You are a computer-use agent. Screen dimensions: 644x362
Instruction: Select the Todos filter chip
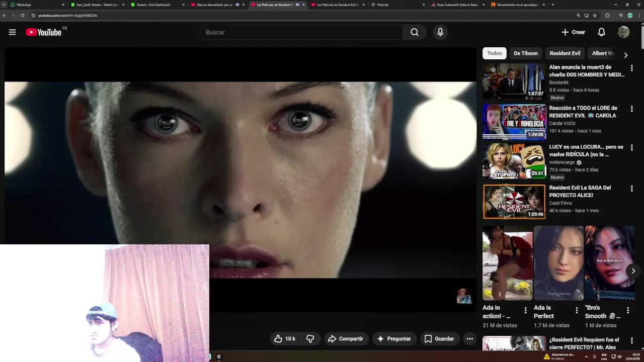coord(495,53)
